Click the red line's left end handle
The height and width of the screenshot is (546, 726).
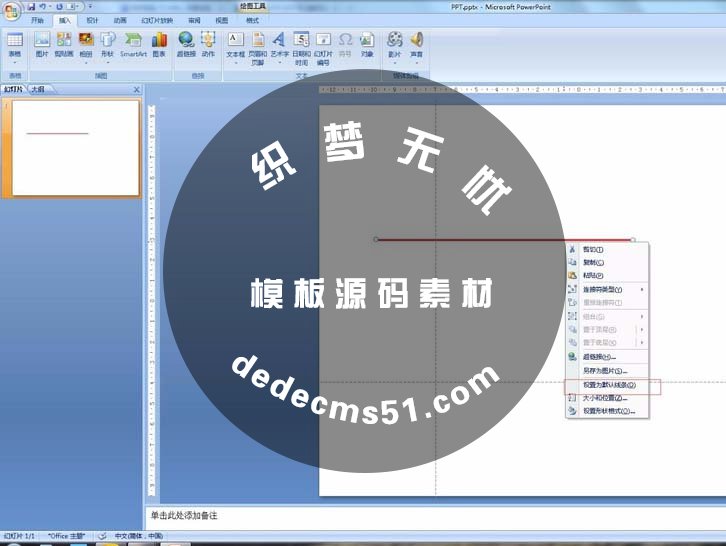376,239
